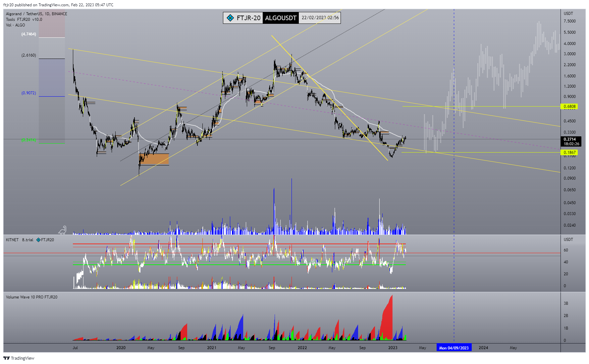Image resolution: width=589 pixels, height=364 pixels.
Task: Click the FTJR-20 diamond logo icon
Action: click(x=230, y=18)
